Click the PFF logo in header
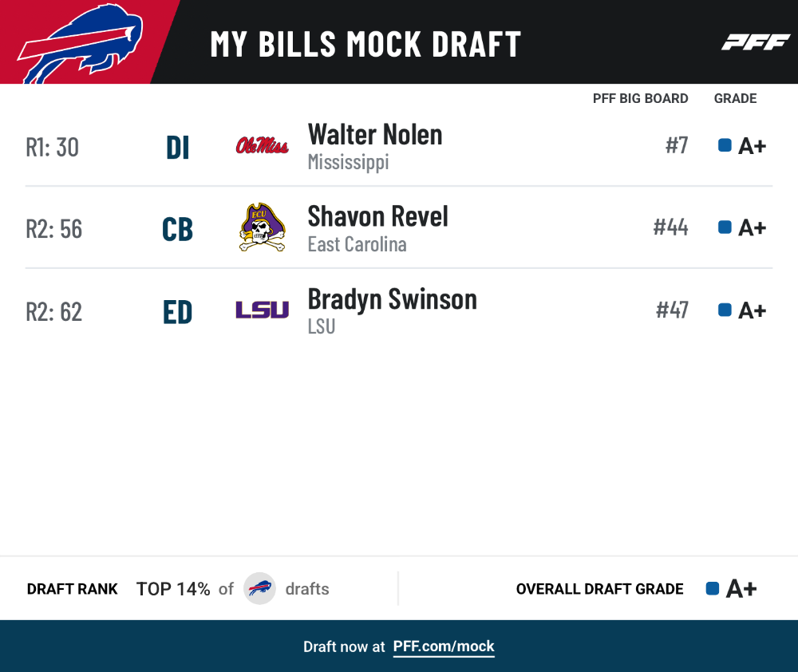798x672 pixels. (756, 42)
